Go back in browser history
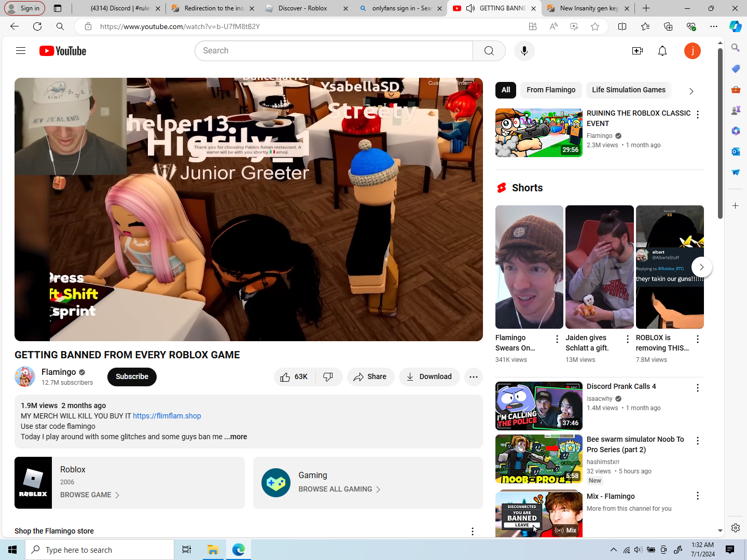 click(x=15, y=26)
